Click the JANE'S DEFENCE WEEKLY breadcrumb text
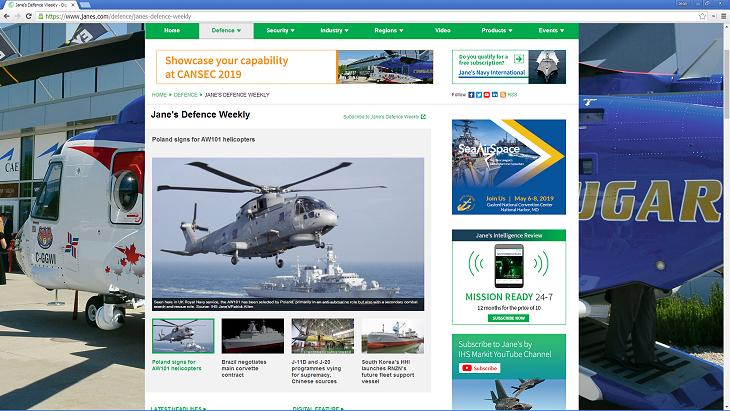 237,95
